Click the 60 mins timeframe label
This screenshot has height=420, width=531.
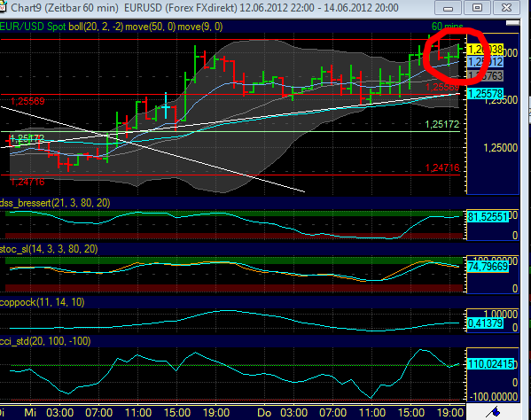[448, 27]
